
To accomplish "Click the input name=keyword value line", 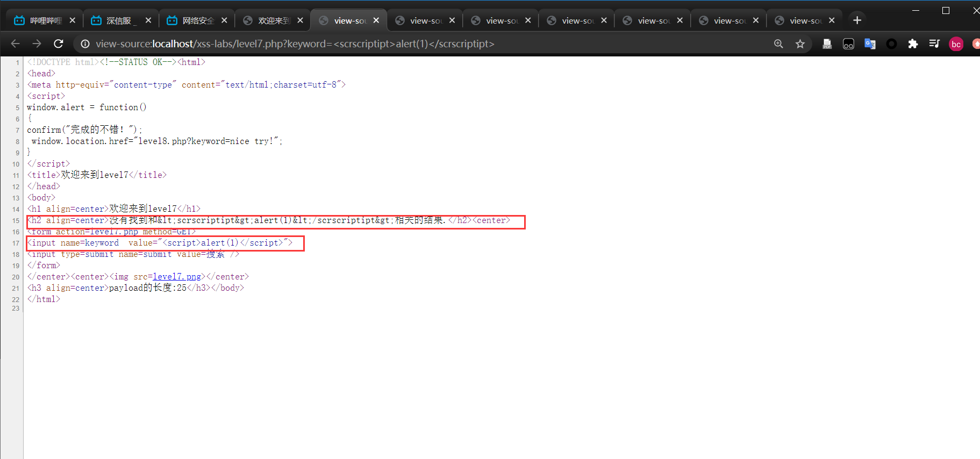I will click(x=160, y=243).
